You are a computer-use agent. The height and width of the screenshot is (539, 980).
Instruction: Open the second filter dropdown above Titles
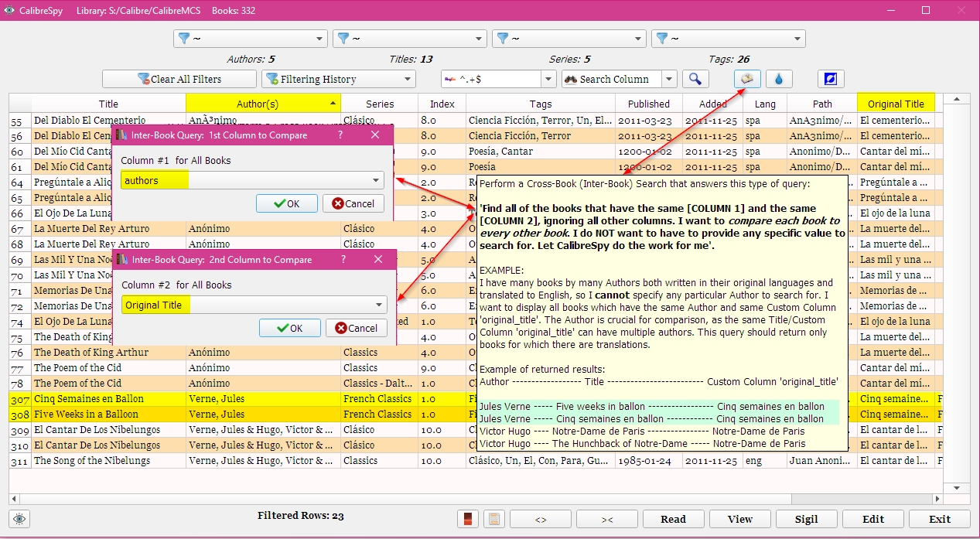click(410, 39)
